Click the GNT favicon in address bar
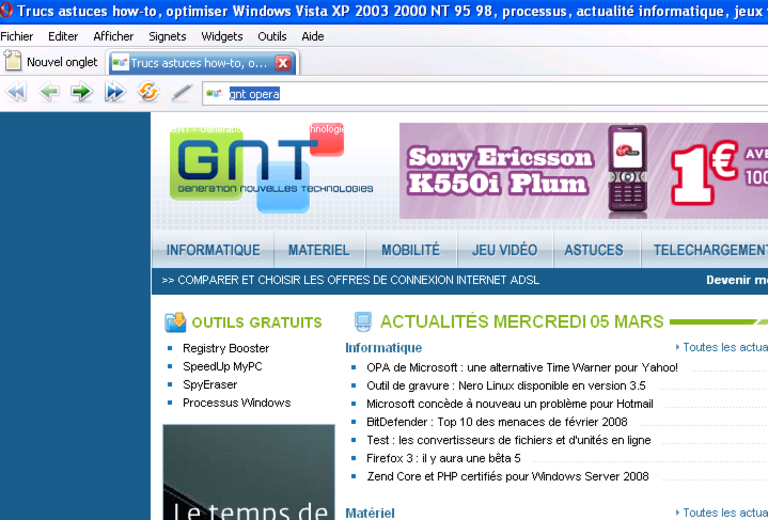768x520 pixels. coord(215,93)
